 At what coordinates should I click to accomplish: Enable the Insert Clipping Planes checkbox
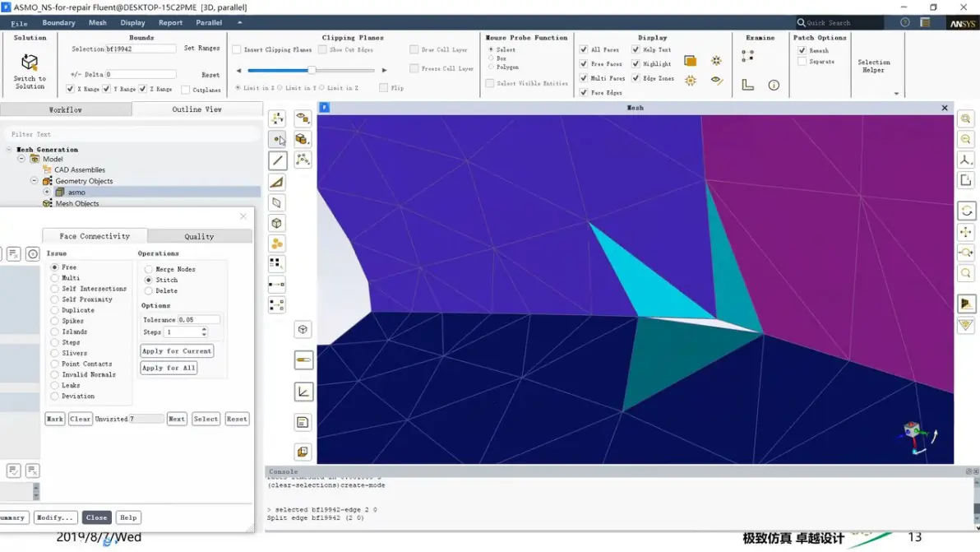tap(236, 49)
